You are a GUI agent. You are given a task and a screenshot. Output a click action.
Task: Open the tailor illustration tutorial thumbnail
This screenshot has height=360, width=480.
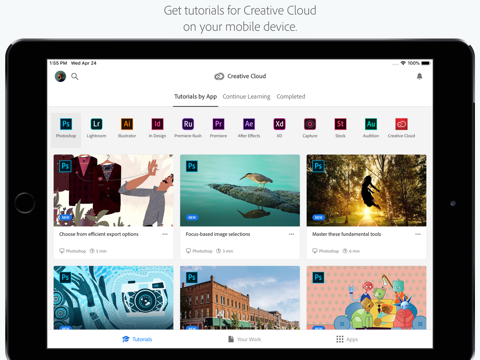pyautogui.click(x=113, y=190)
